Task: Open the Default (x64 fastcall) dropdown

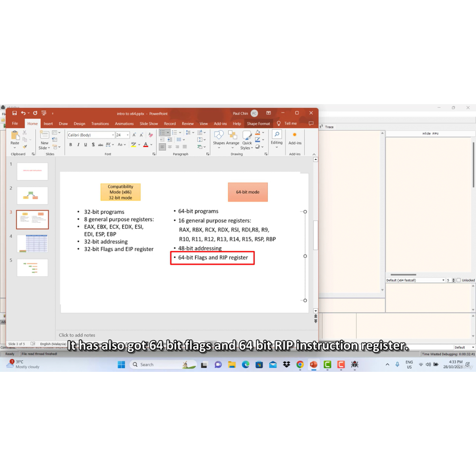Action: (415, 280)
